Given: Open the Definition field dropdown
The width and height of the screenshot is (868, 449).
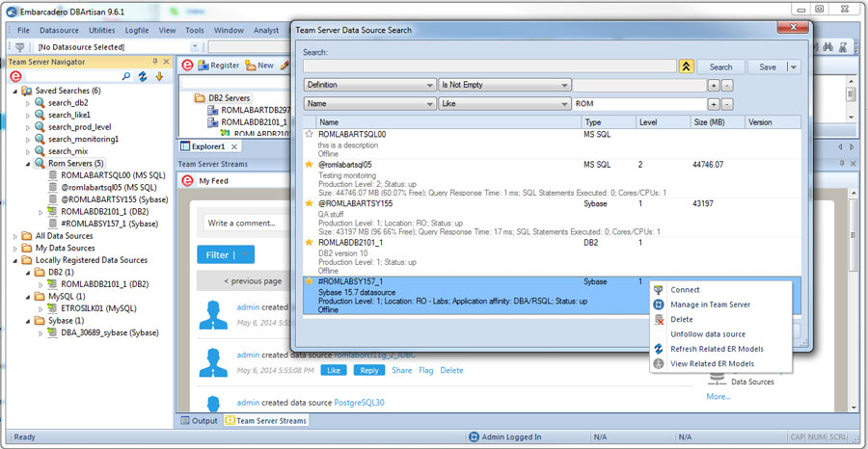Looking at the screenshot, I should point(429,86).
